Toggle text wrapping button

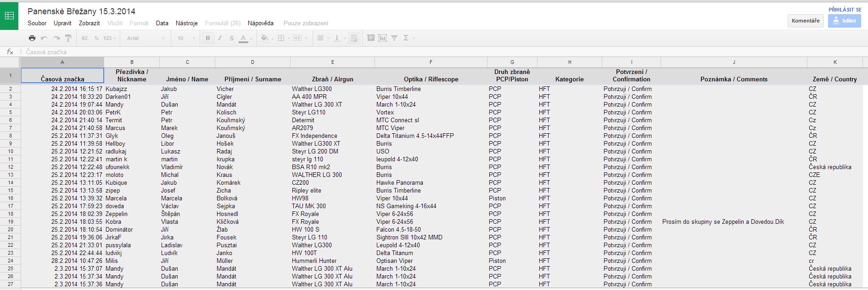(x=353, y=38)
